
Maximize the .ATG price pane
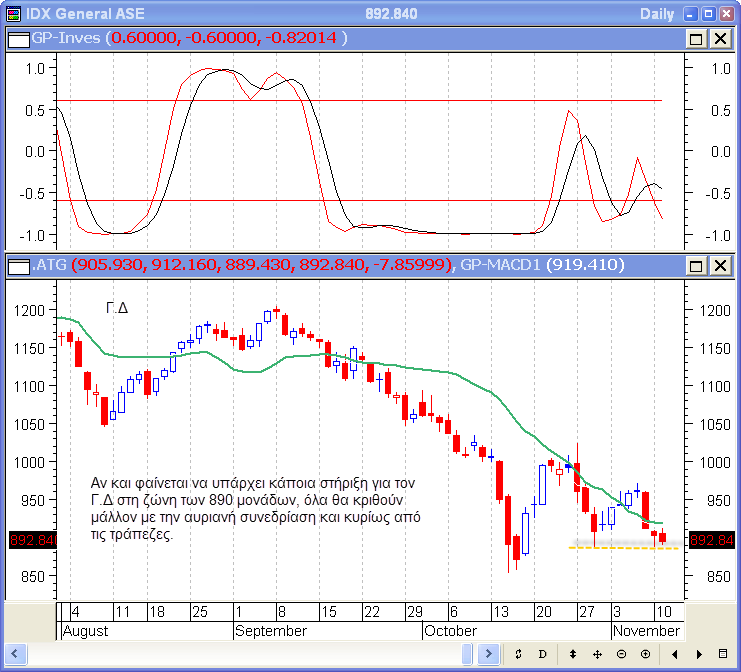696,266
